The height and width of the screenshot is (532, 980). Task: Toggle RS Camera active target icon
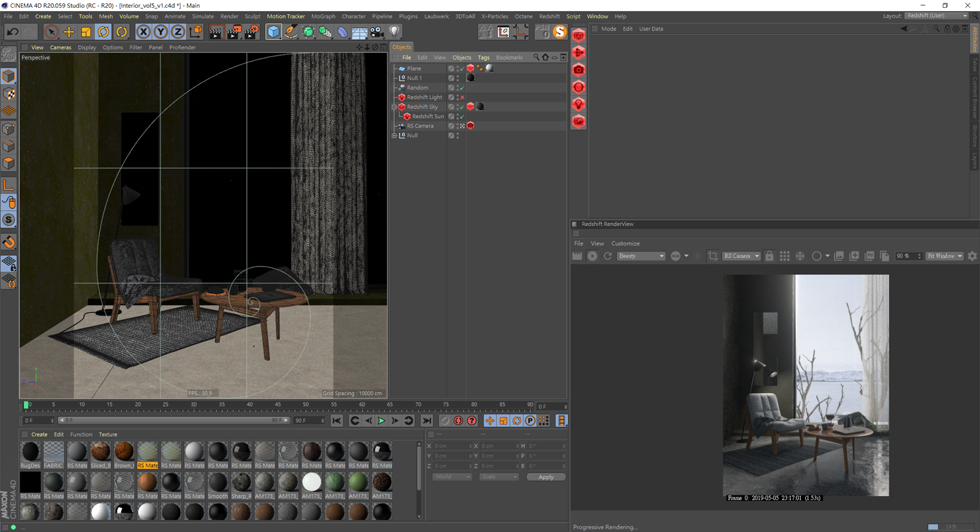click(x=462, y=126)
